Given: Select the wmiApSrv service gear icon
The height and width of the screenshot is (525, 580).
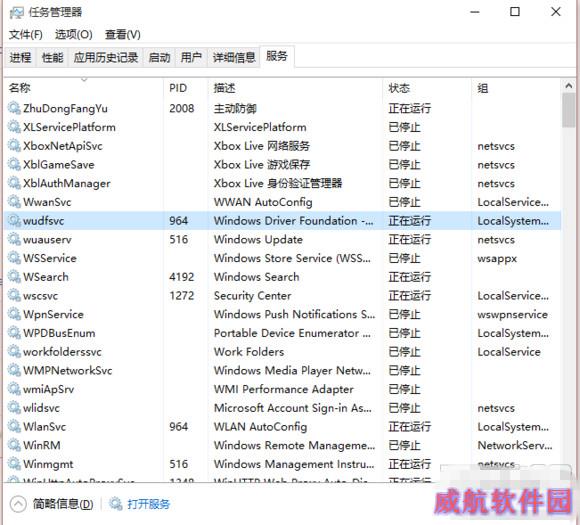Looking at the screenshot, I should point(14,389).
